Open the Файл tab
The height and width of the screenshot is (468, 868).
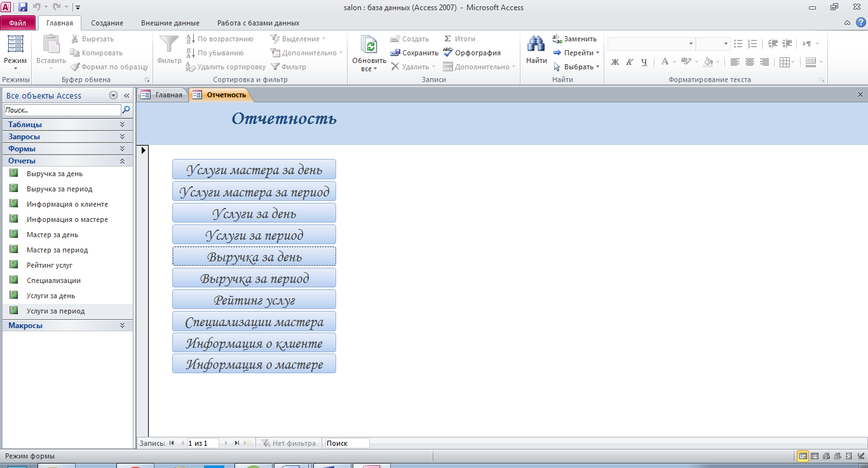[x=18, y=23]
